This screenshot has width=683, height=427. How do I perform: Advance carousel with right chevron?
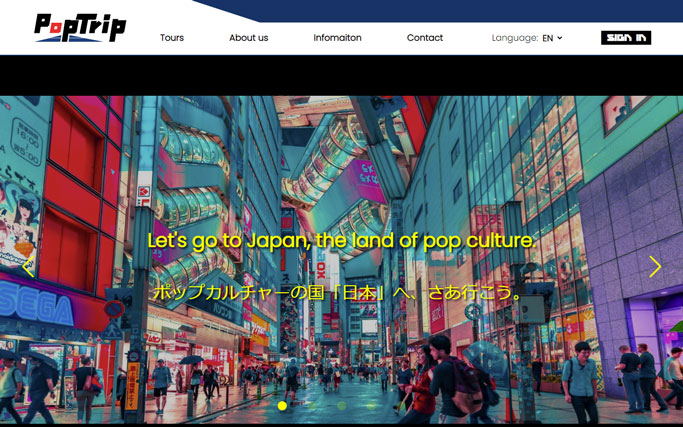pos(655,267)
